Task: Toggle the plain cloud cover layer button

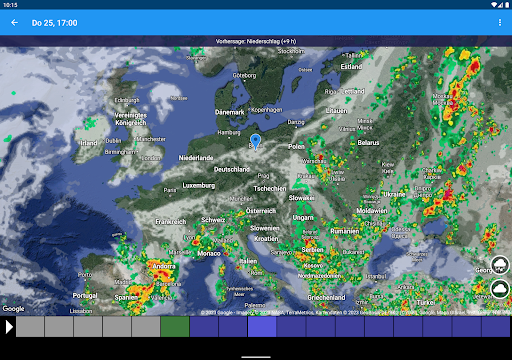Action: point(500,289)
